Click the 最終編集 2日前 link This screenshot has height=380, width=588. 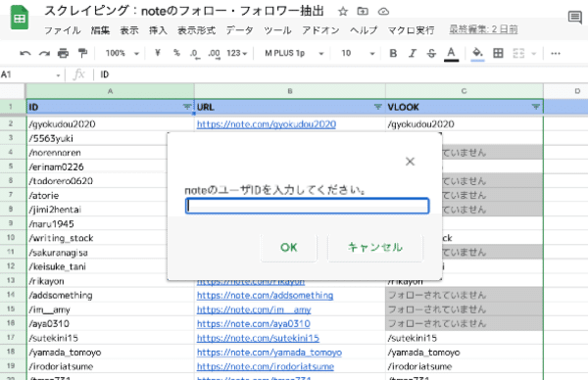(483, 29)
